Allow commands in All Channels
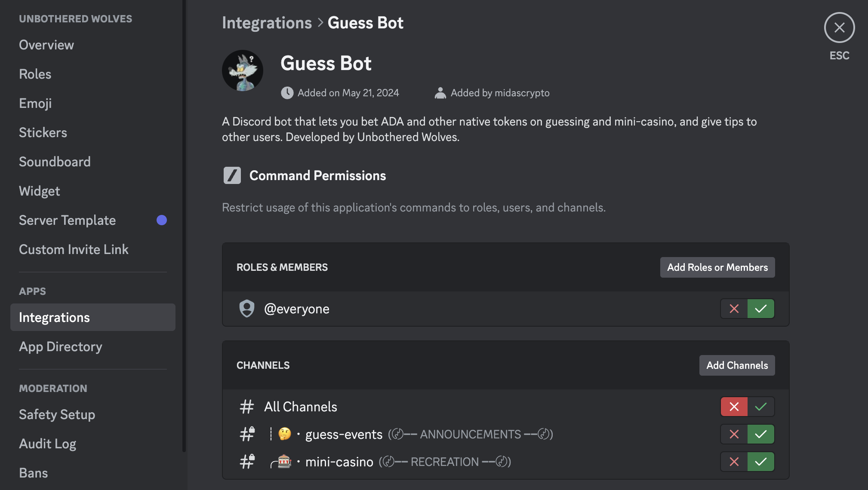Viewport: 868px width, 490px height. tap(761, 407)
